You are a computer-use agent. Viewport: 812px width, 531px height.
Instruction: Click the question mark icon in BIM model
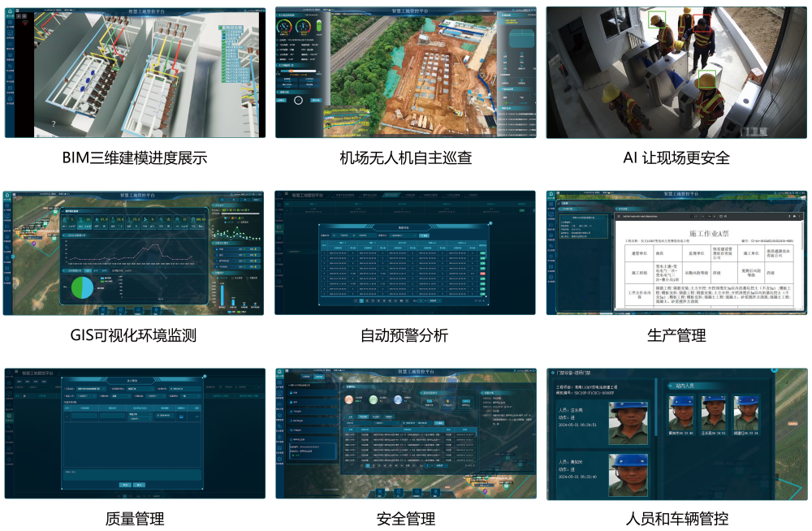(54, 123)
